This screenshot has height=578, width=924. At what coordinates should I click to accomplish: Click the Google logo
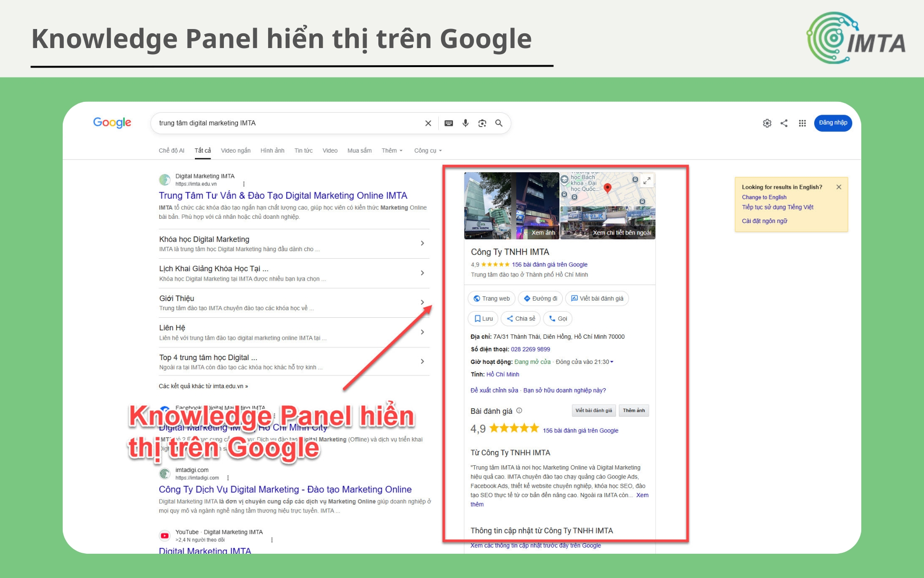(112, 123)
